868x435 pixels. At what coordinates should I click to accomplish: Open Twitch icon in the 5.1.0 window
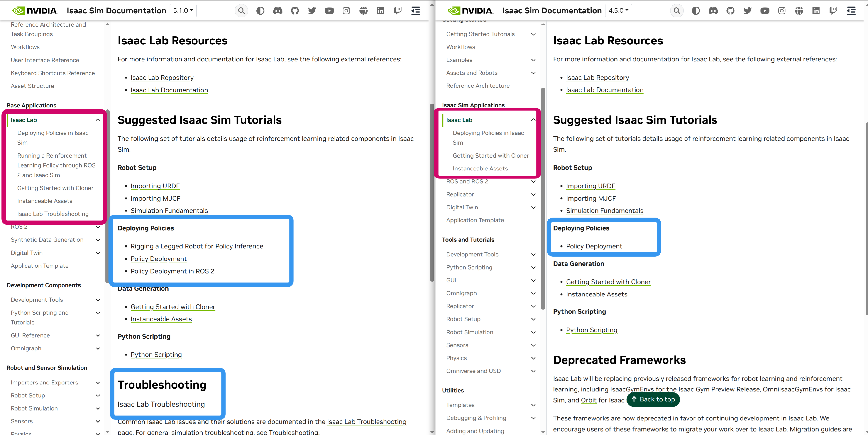398,11
